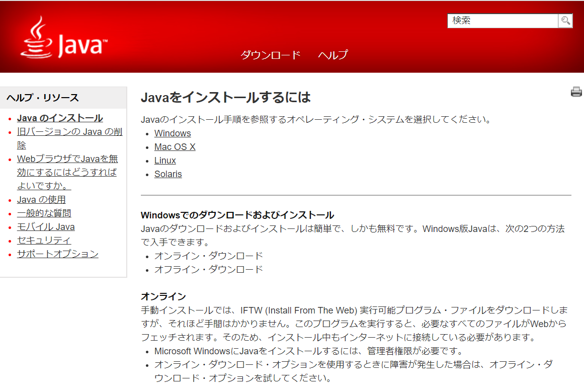Click the オンライン・ダウンロード bullet item
Screen dimensions: 584x392
click(209, 256)
